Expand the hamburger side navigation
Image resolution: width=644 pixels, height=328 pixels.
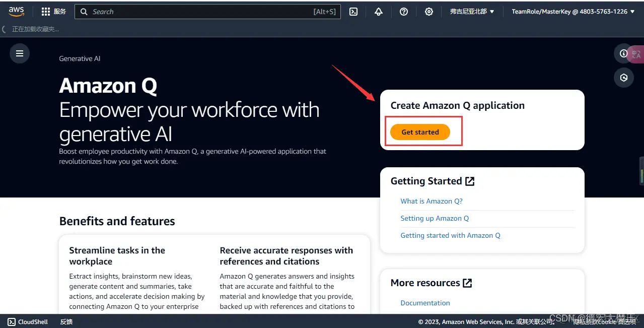(20, 53)
